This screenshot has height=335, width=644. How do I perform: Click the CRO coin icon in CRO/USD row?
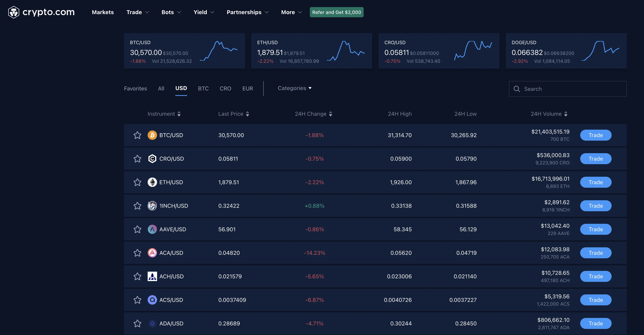152,159
